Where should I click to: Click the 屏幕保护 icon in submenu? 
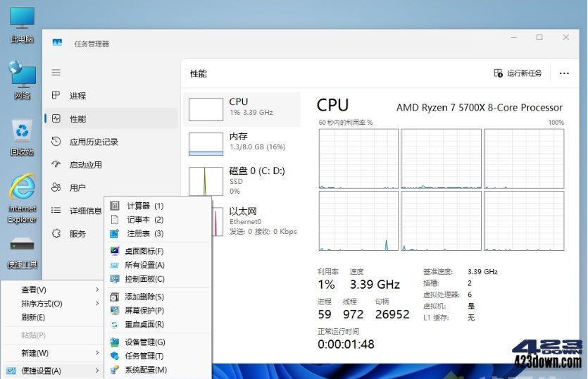point(115,311)
